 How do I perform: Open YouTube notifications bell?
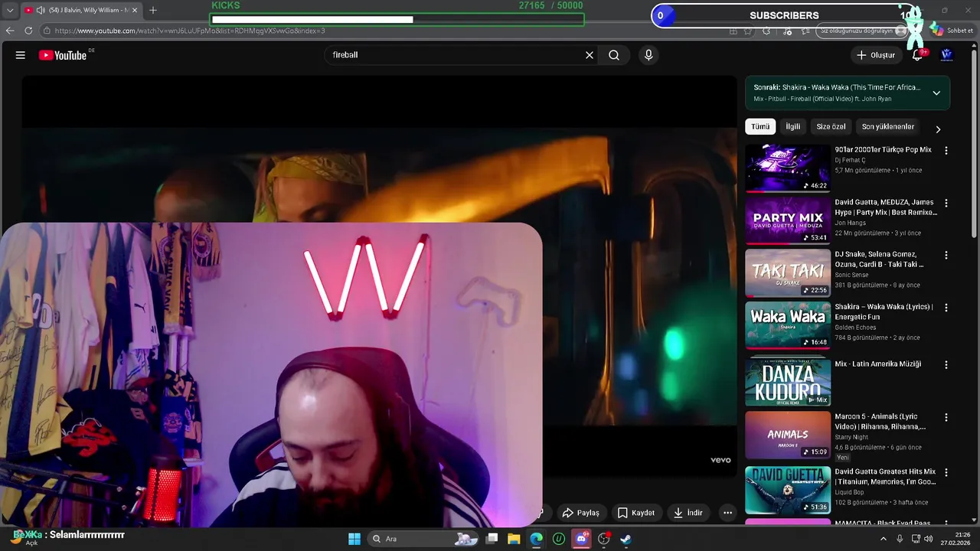click(918, 55)
